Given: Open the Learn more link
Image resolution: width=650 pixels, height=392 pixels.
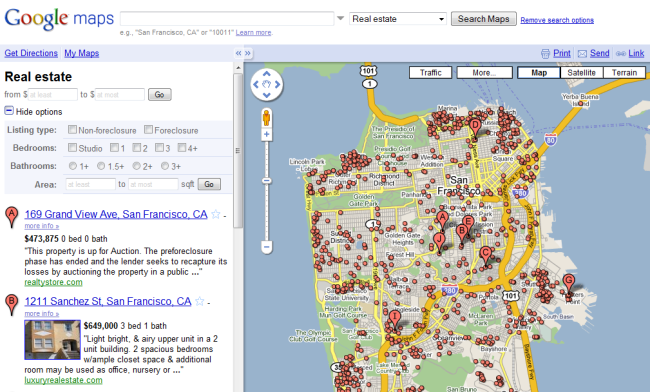Looking at the screenshot, I should pyautogui.click(x=254, y=32).
